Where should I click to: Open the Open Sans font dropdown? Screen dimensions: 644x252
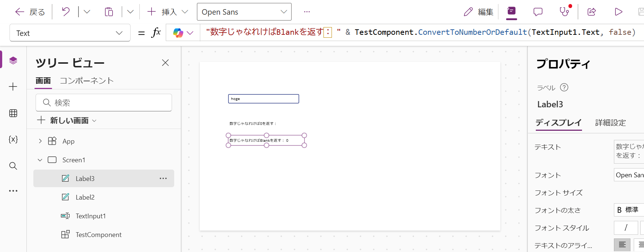244,12
